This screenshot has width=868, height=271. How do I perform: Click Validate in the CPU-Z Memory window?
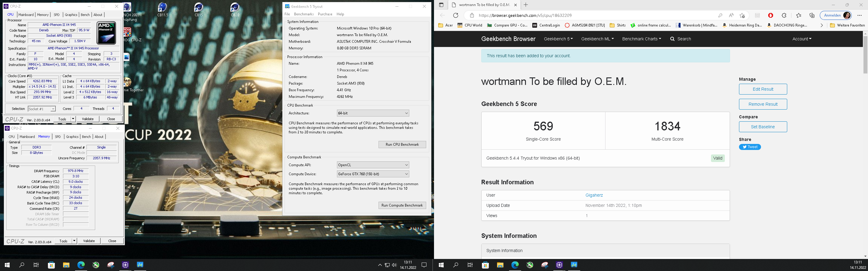click(x=89, y=241)
